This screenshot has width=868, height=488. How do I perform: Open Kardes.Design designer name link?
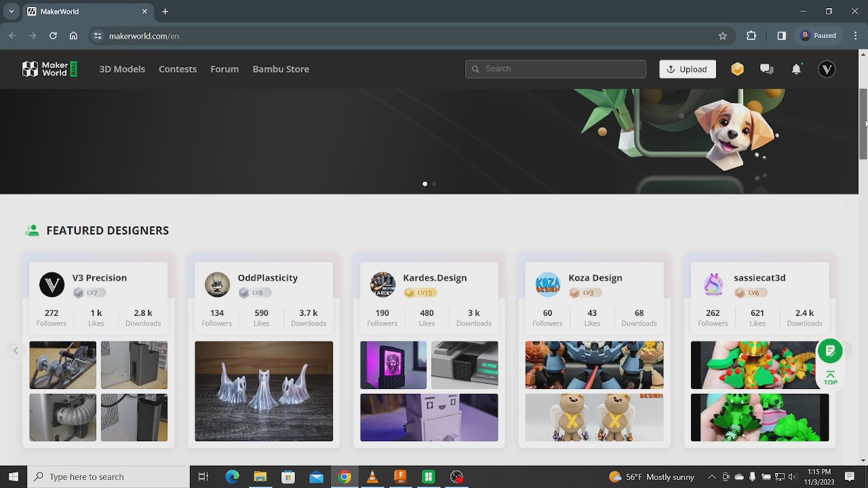click(435, 278)
